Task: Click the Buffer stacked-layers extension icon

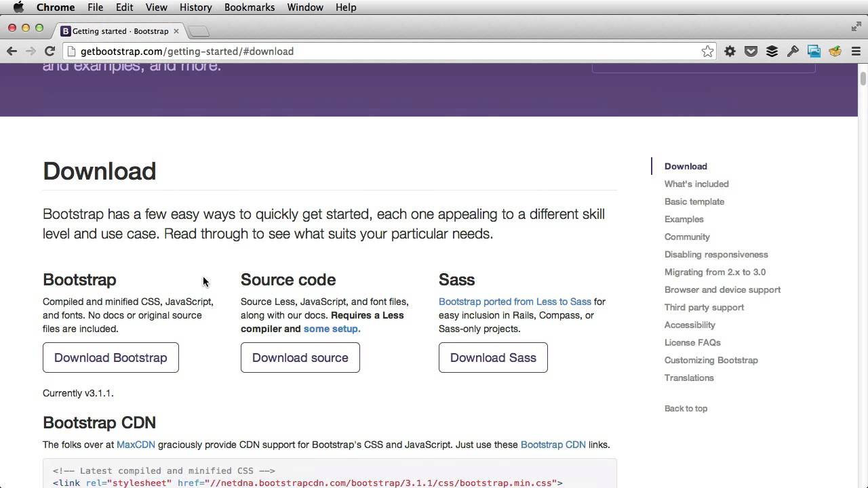Action: (772, 52)
